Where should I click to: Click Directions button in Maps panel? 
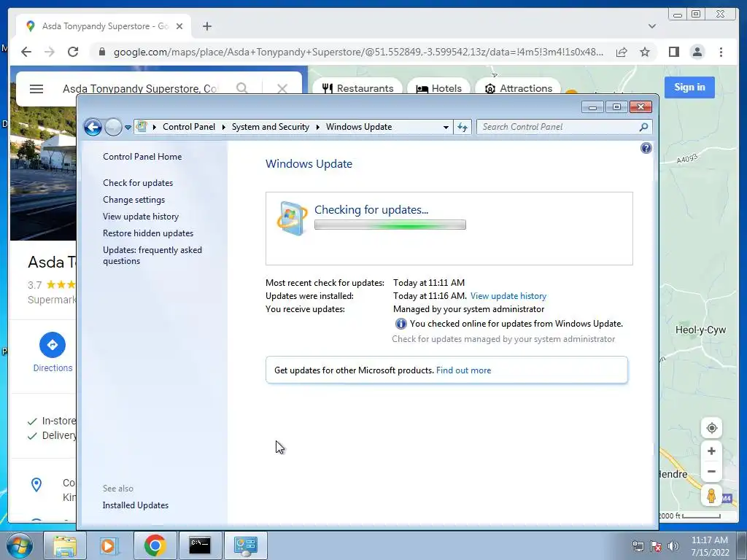(x=53, y=352)
